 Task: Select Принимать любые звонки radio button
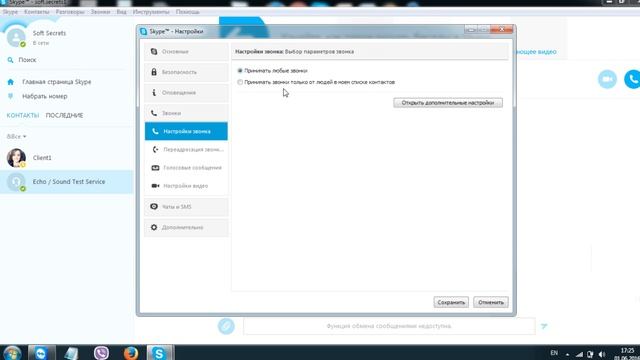coord(240,71)
